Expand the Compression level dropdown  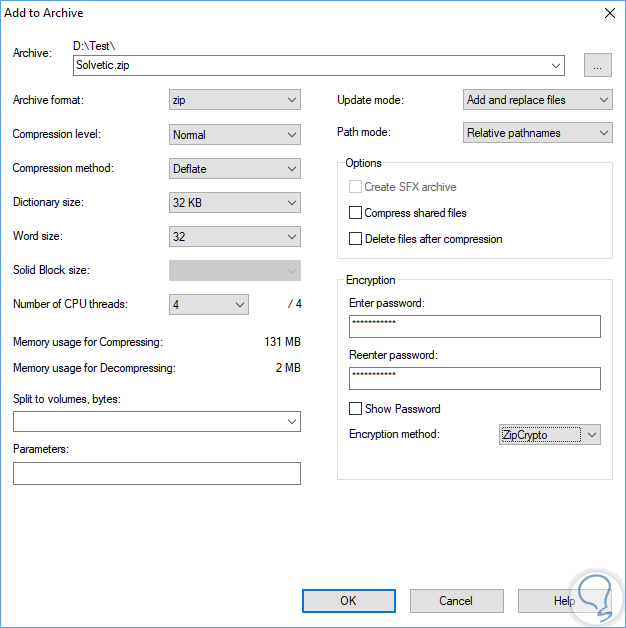point(235,135)
